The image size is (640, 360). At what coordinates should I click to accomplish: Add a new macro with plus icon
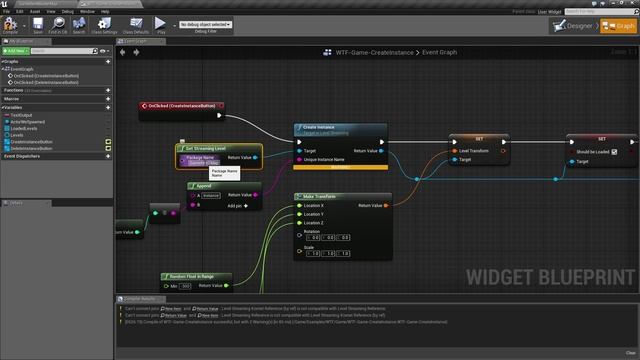pyautogui.click(x=108, y=99)
